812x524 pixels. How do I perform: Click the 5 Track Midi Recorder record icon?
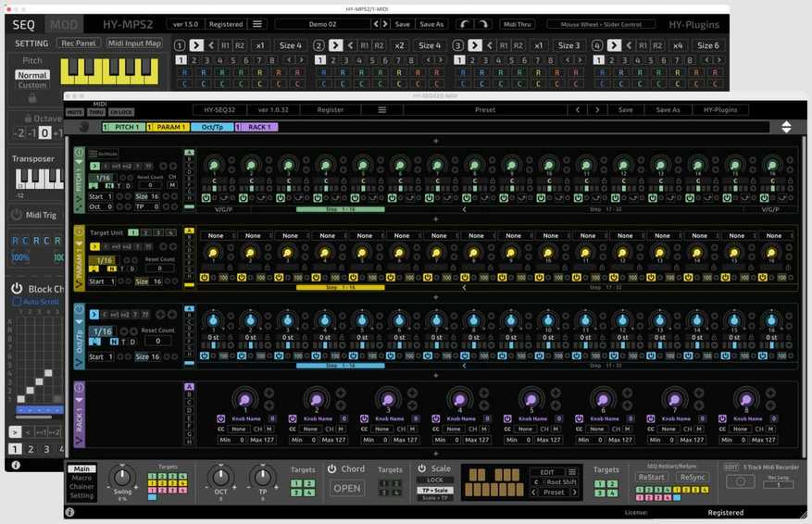coord(740,482)
